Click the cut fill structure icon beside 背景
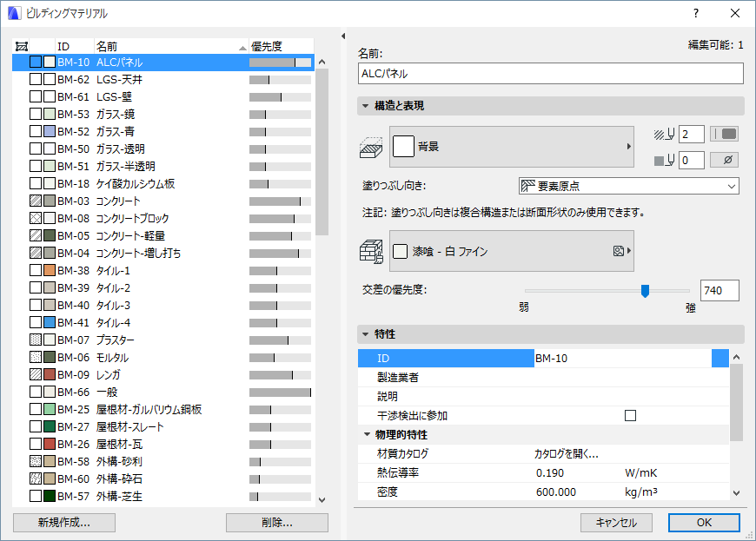The height and width of the screenshot is (541, 756). [371, 147]
